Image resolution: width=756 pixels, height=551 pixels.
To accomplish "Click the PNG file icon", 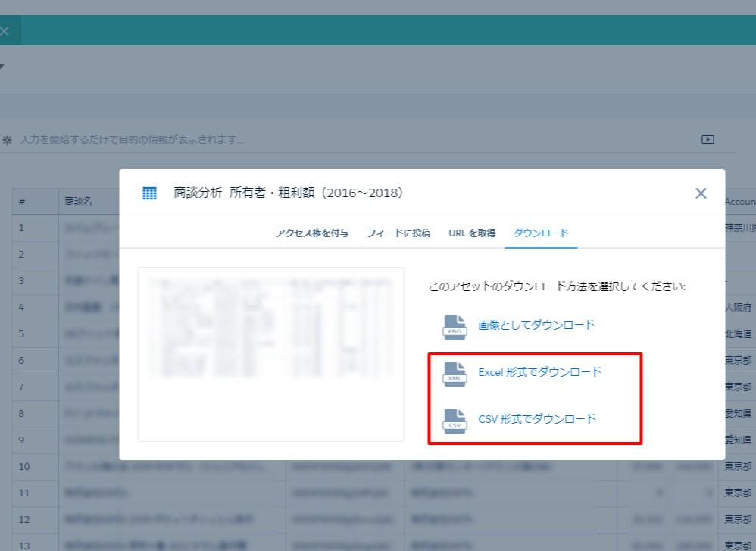I will [x=455, y=326].
